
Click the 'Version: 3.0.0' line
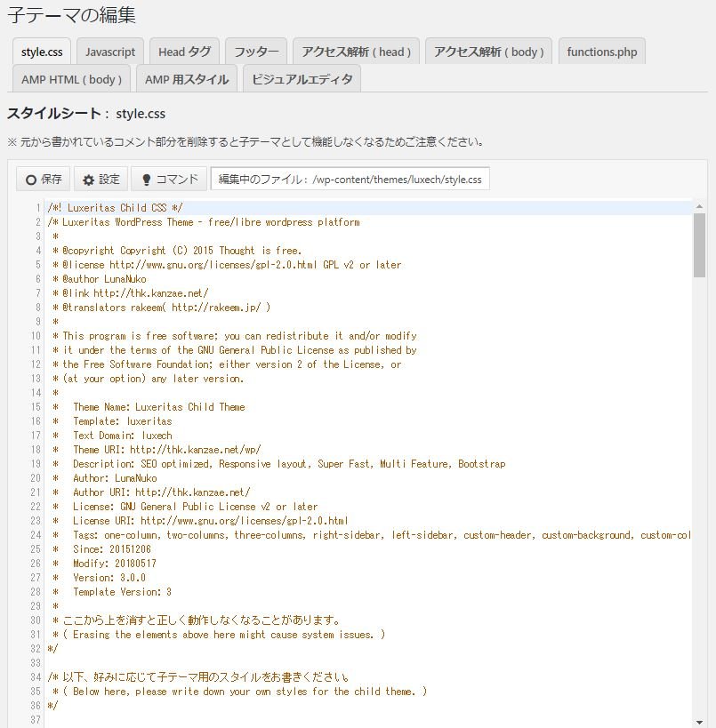[99, 578]
